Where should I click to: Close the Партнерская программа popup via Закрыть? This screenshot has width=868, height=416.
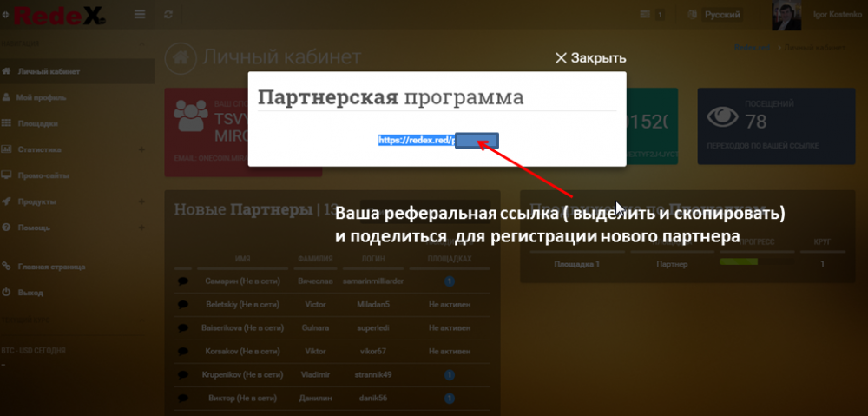[x=590, y=57]
